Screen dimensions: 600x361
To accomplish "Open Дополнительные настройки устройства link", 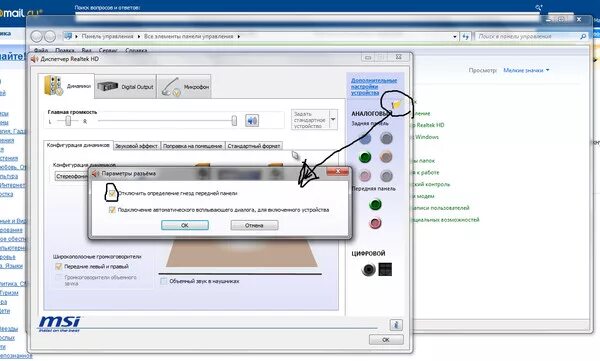I will point(374,87).
